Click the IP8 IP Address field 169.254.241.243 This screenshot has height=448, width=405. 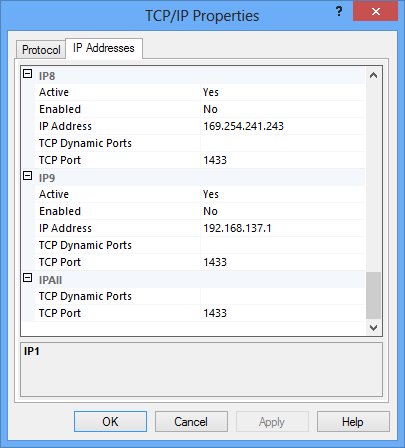point(283,126)
